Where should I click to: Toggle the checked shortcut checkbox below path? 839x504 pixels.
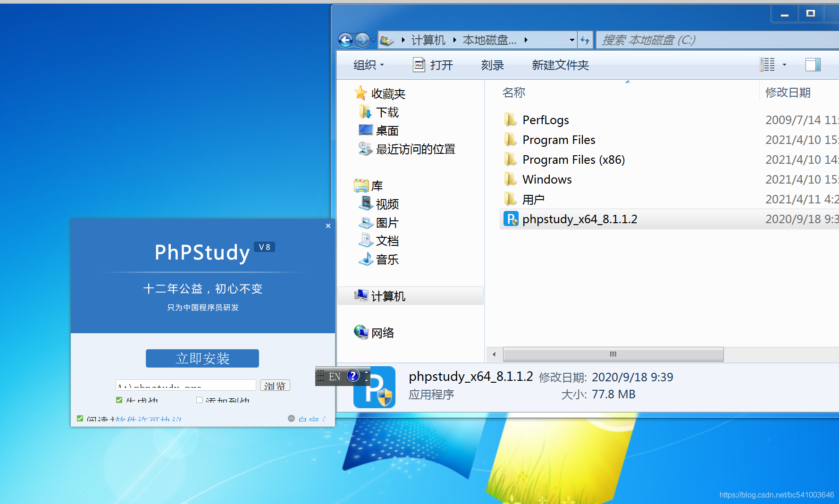(x=119, y=400)
